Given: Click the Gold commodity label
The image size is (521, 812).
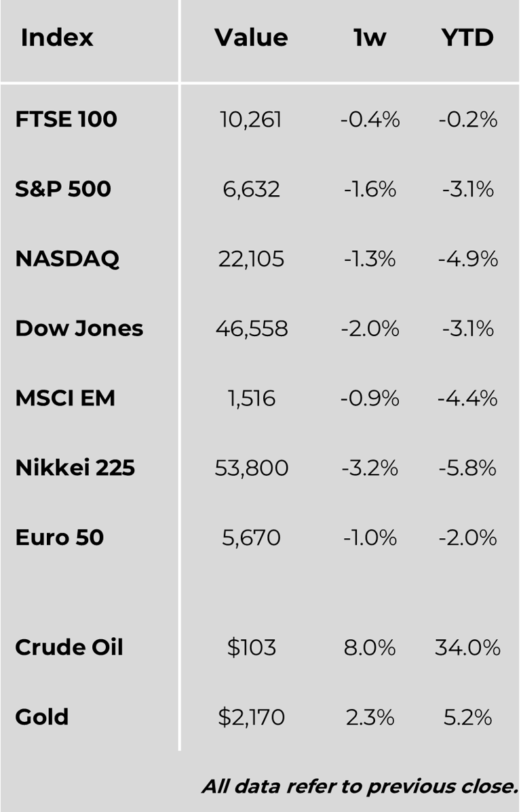Looking at the screenshot, I should tap(42, 717).
